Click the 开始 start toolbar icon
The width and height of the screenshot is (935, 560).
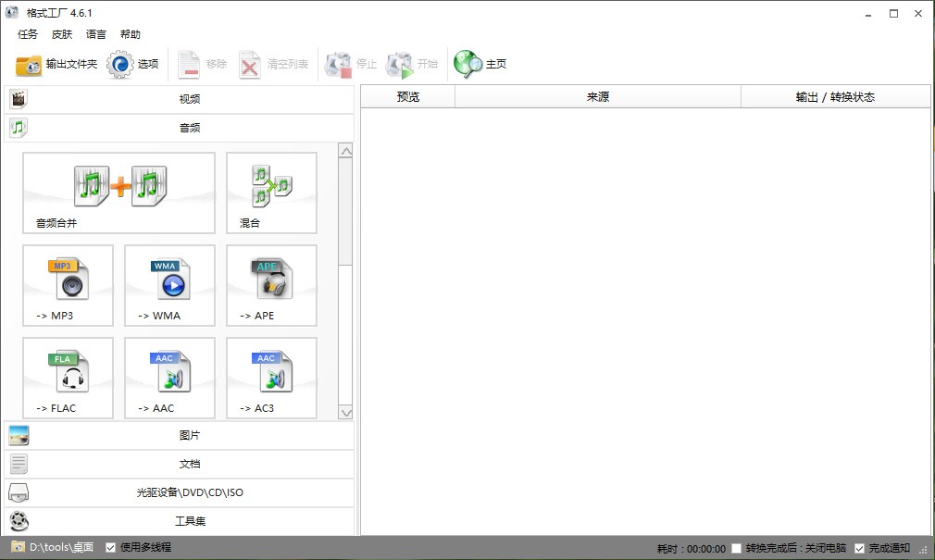click(x=399, y=65)
